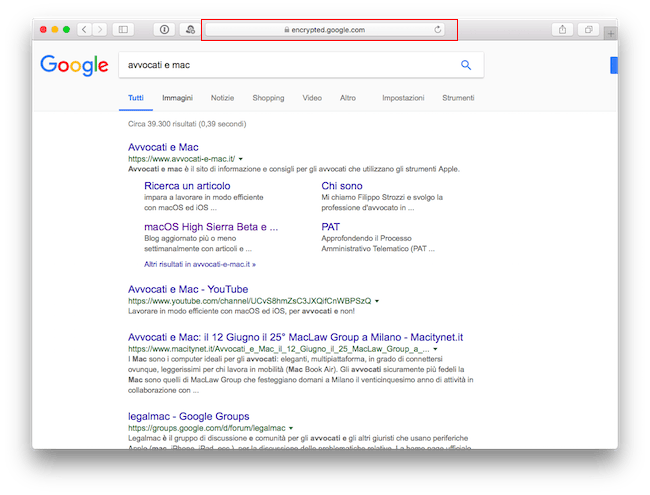Expand the Altro menu
650x495 pixels.
348,98
